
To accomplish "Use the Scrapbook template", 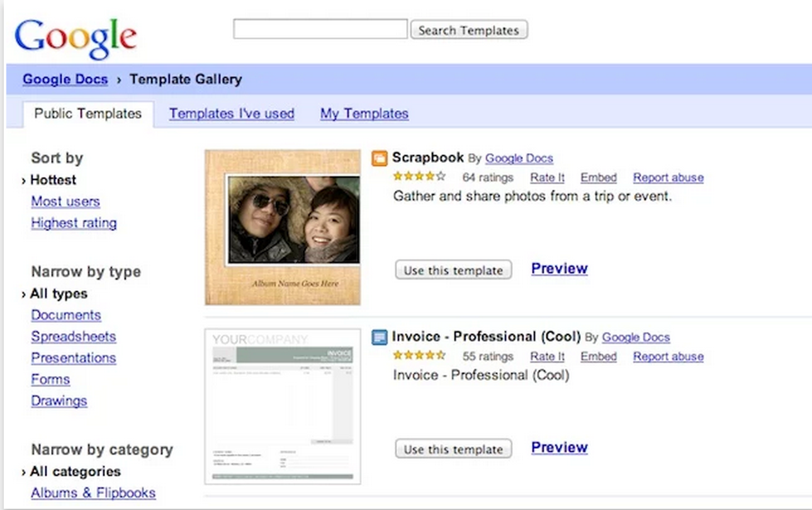I will click(453, 271).
